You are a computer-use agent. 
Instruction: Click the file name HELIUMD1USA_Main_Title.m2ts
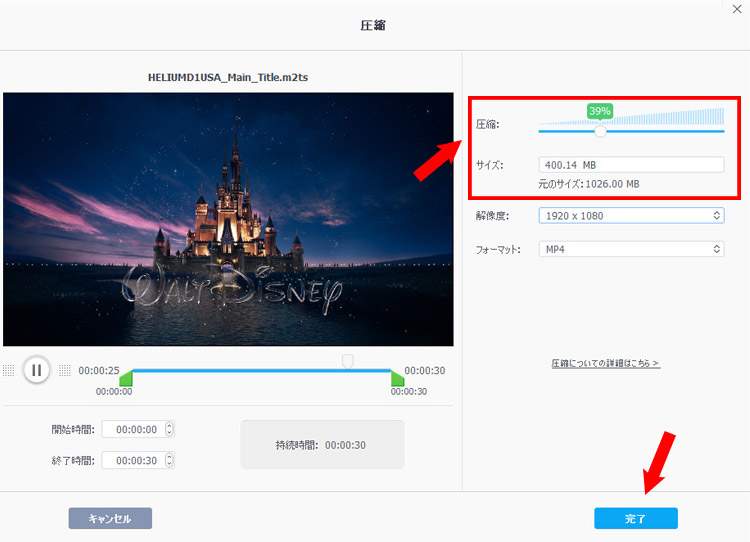click(x=228, y=77)
